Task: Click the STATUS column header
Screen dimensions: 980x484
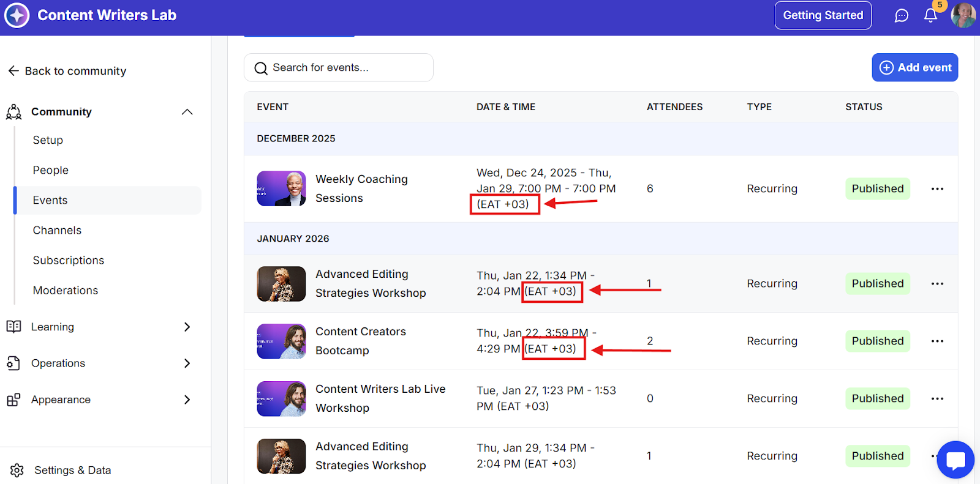Action: [864, 107]
